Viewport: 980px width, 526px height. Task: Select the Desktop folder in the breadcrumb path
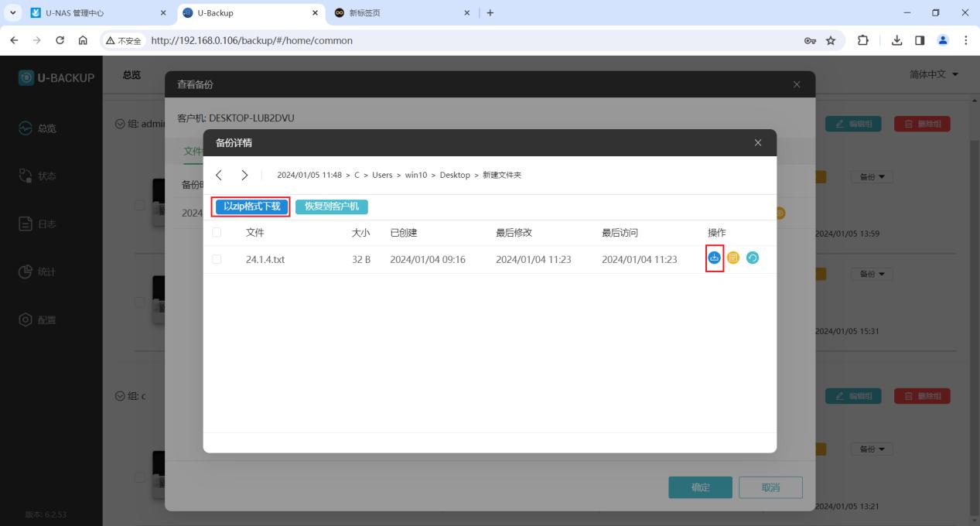pyautogui.click(x=455, y=176)
